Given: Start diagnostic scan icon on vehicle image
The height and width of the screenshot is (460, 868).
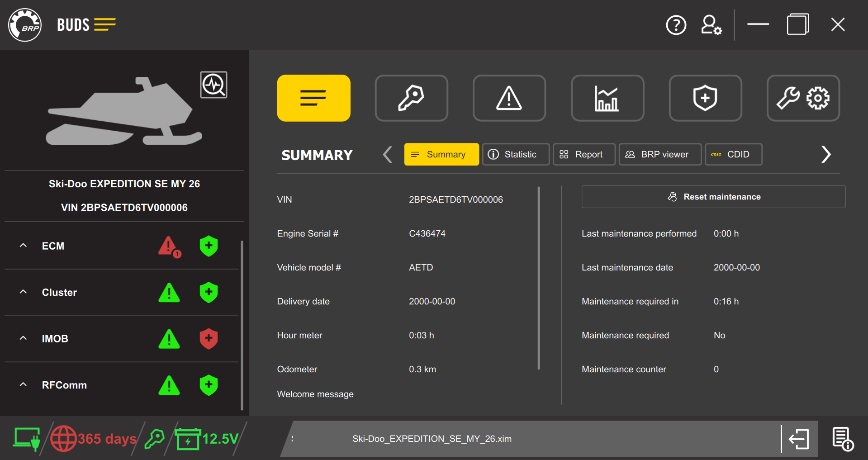Looking at the screenshot, I should click(x=213, y=85).
